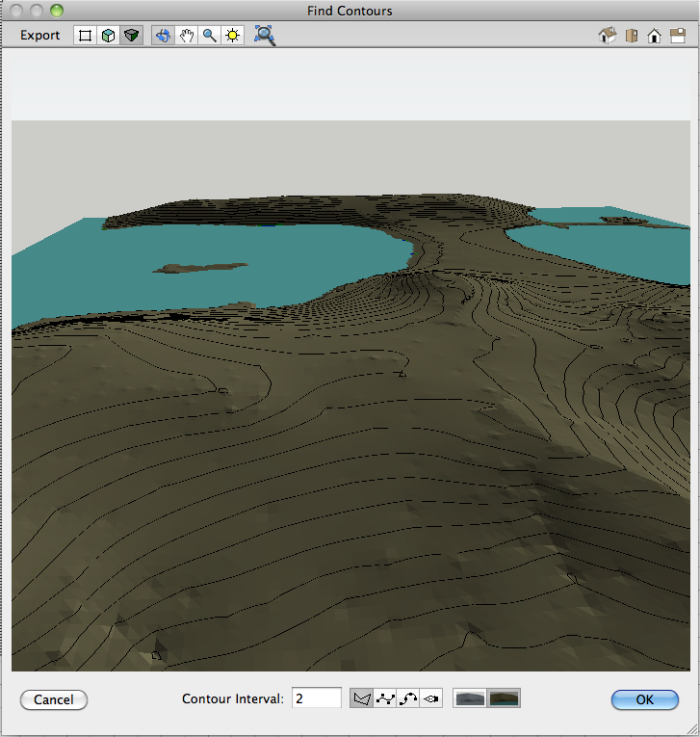
Task: Click the window resize grip corner
Action: pyautogui.click(x=692, y=728)
